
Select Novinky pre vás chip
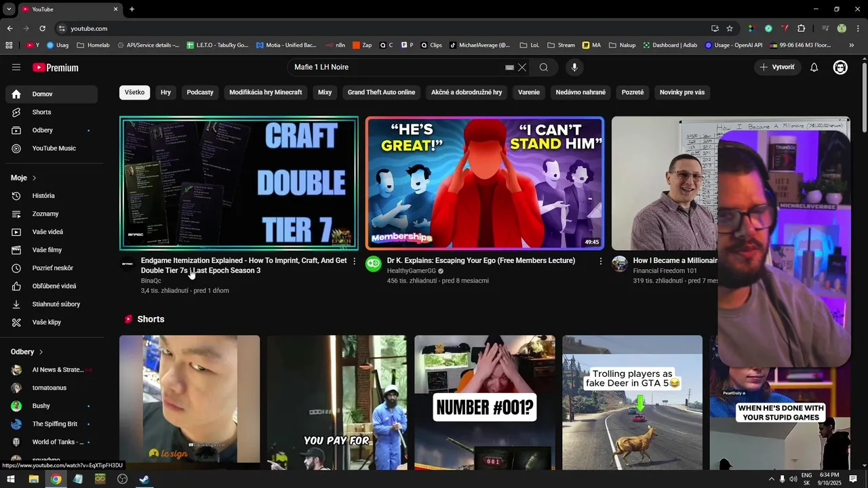[x=682, y=92]
